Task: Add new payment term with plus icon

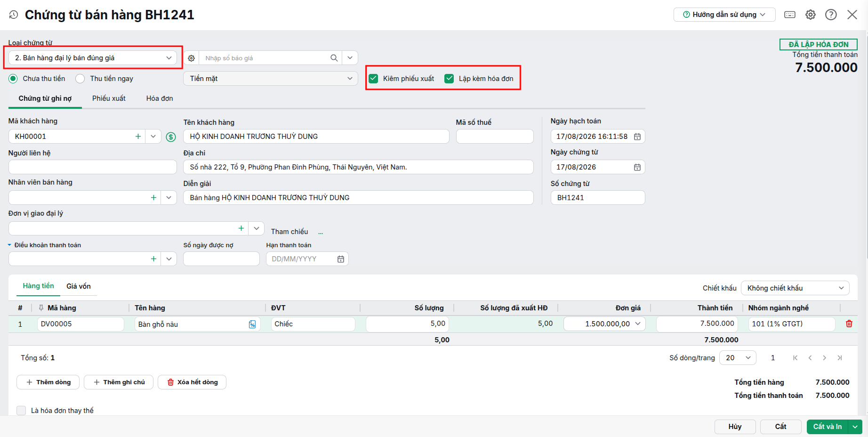Action: [x=153, y=259]
